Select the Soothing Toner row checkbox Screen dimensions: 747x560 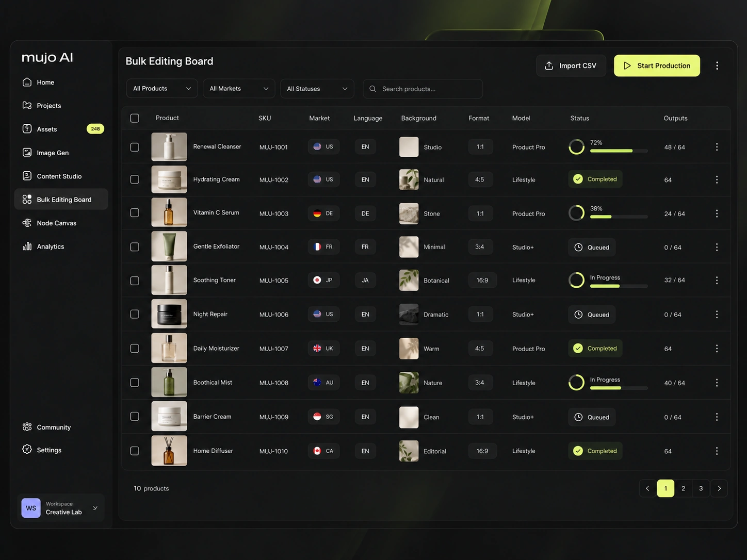pyautogui.click(x=135, y=281)
